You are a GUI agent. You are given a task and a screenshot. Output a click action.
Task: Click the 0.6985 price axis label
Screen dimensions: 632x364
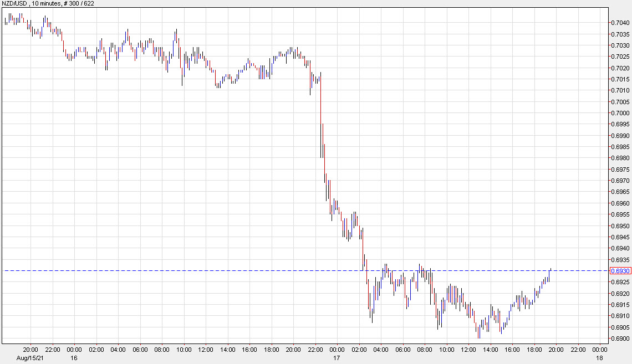tap(620, 147)
